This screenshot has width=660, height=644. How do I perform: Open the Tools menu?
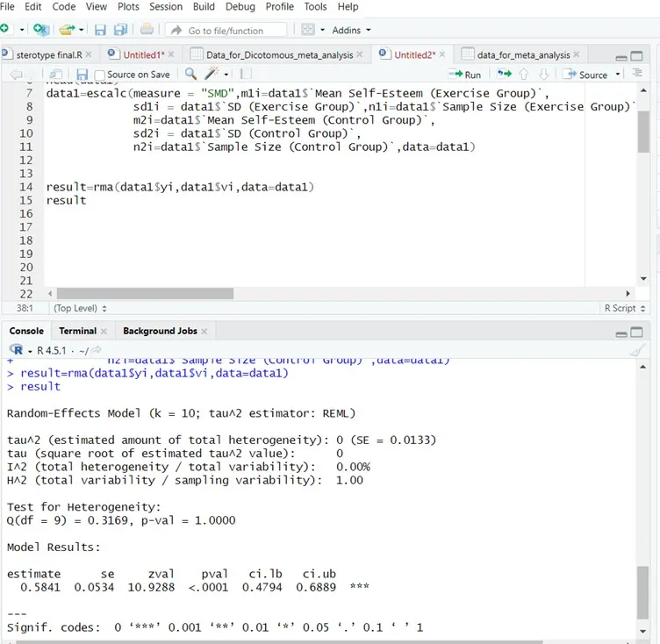click(x=315, y=7)
